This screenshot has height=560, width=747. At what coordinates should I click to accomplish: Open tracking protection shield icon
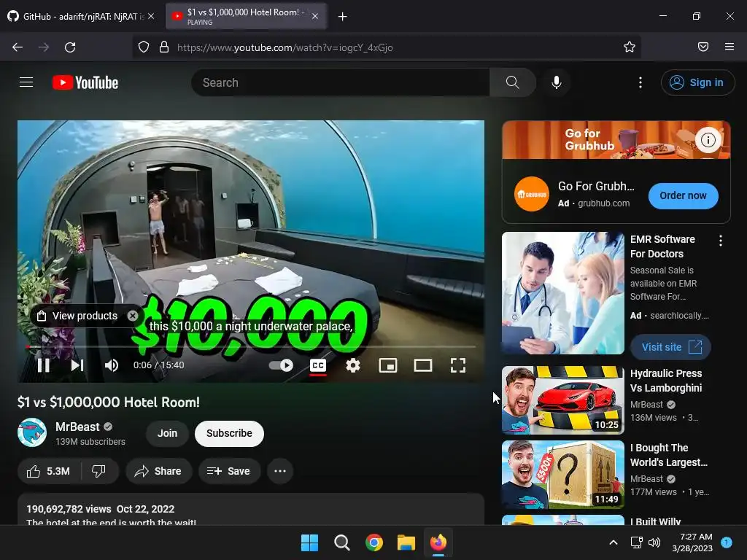144,47
